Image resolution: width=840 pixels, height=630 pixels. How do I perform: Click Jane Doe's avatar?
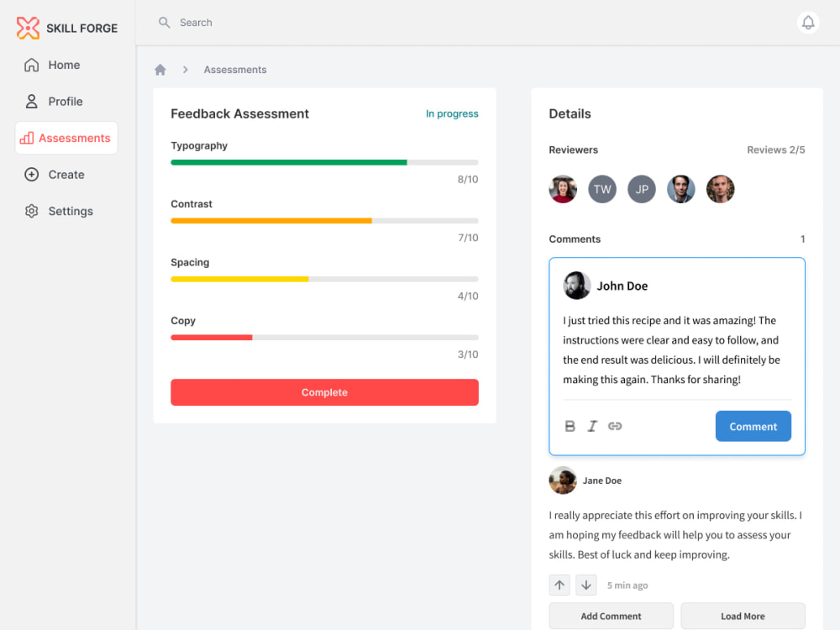(x=563, y=480)
